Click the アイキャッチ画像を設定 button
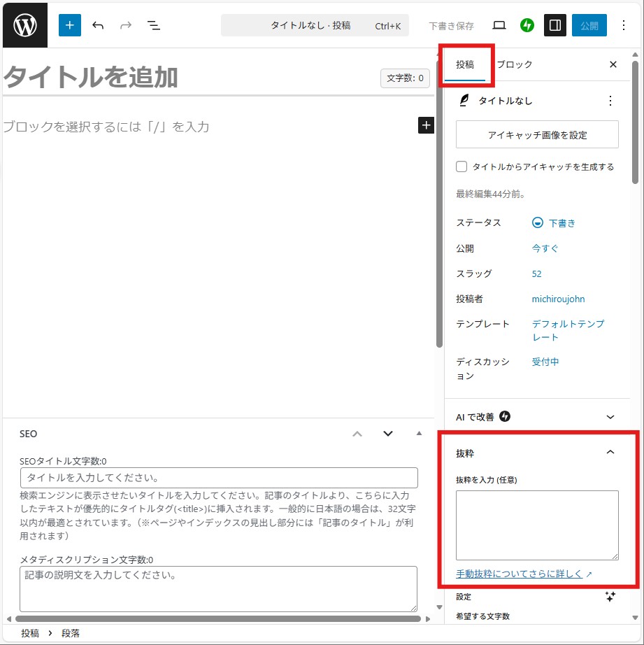Image resolution: width=644 pixels, height=645 pixels. point(537,134)
